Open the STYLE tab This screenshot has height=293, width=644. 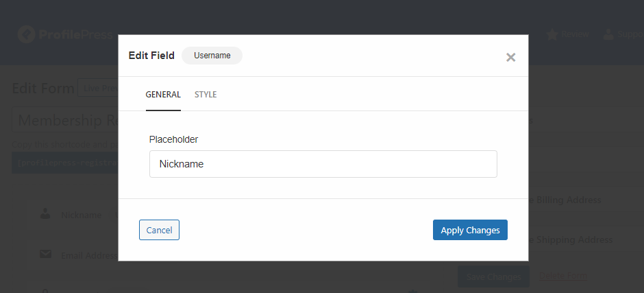[x=206, y=95]
